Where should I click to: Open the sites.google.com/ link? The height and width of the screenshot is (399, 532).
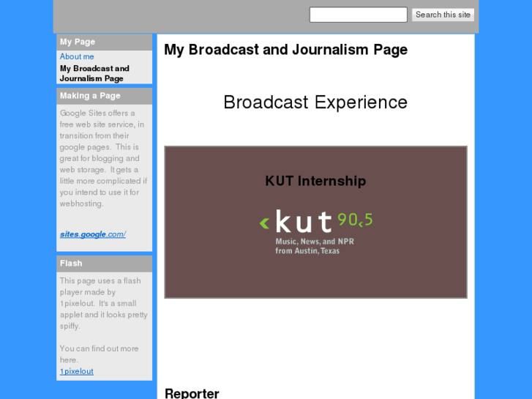pos(93,234)
